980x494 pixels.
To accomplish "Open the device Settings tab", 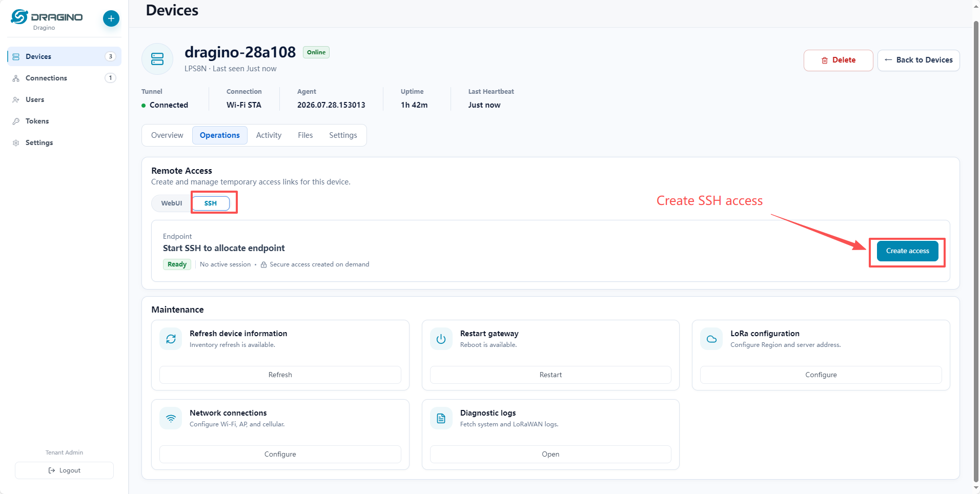I will tap(343, 135).
